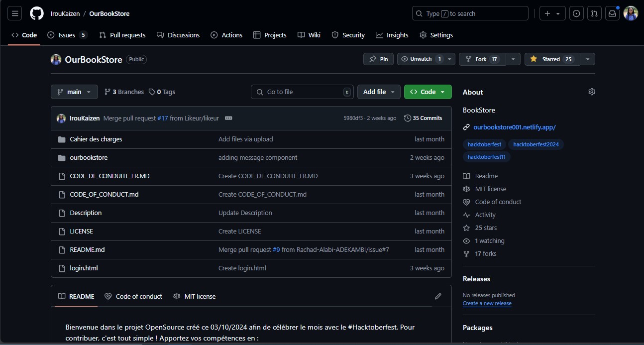Open the pull requests icon in header
The height and width of the screenshot is (345, 644).
tap(594, 13)
